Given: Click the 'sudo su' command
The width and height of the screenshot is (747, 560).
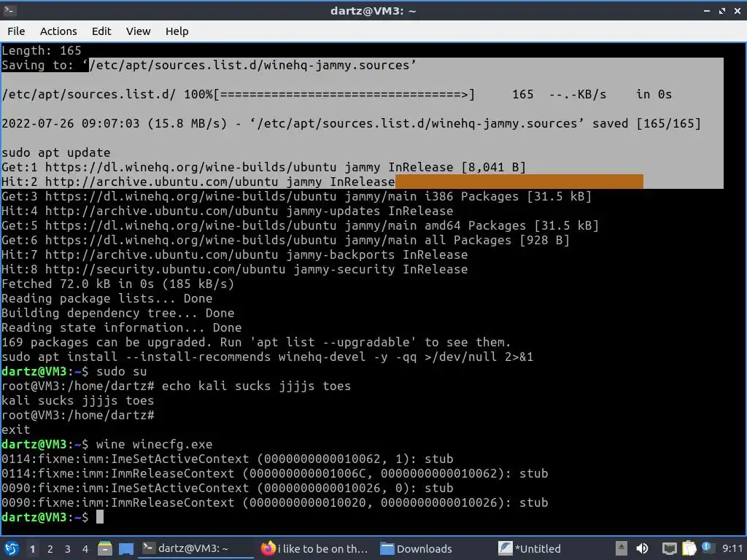Looking at the screenshot, I should (x=122, y=371).
